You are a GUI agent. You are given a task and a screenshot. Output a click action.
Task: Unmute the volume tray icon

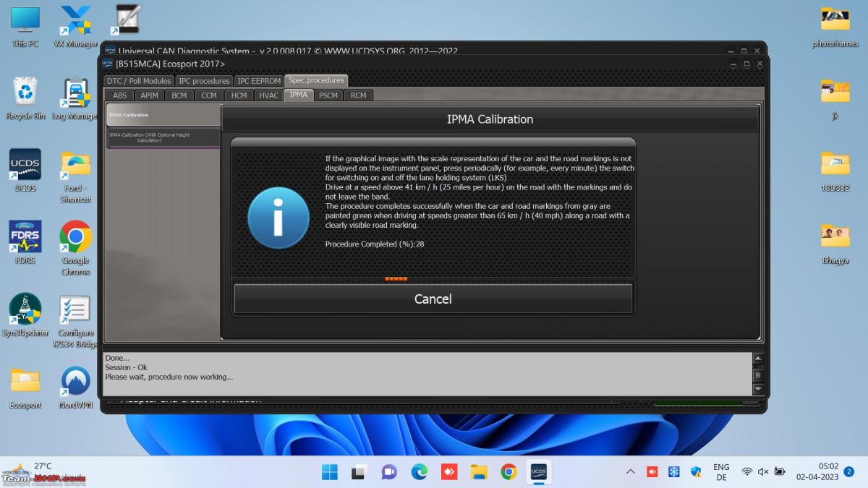(x=763, y=472)
